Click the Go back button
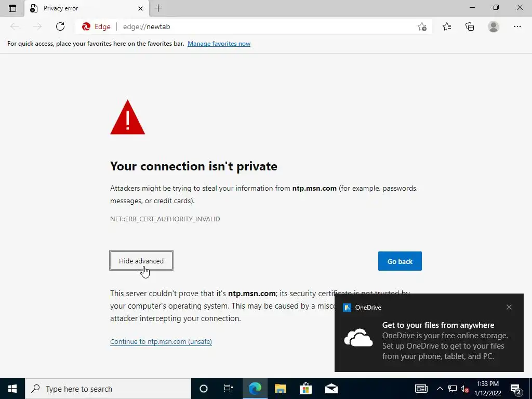 (x=400, y=261)
